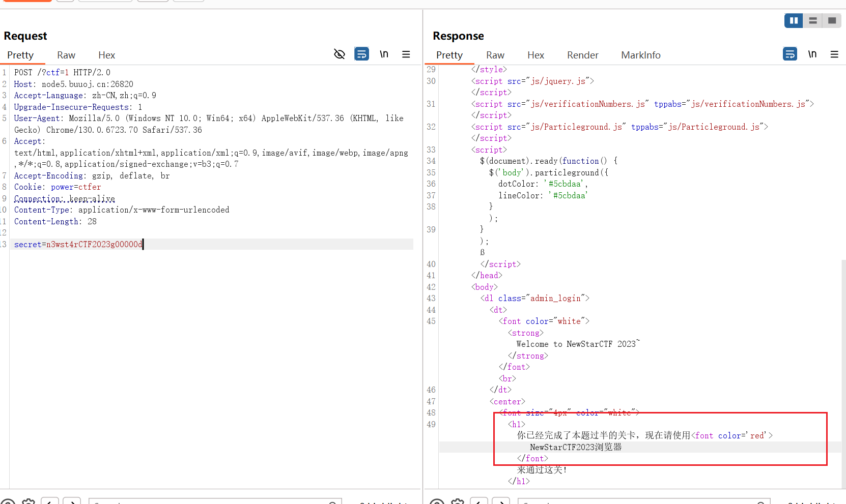Screen dimensions: 846x504
Task: Open the Response panel hamburger options menu
Action: [834, 54]
